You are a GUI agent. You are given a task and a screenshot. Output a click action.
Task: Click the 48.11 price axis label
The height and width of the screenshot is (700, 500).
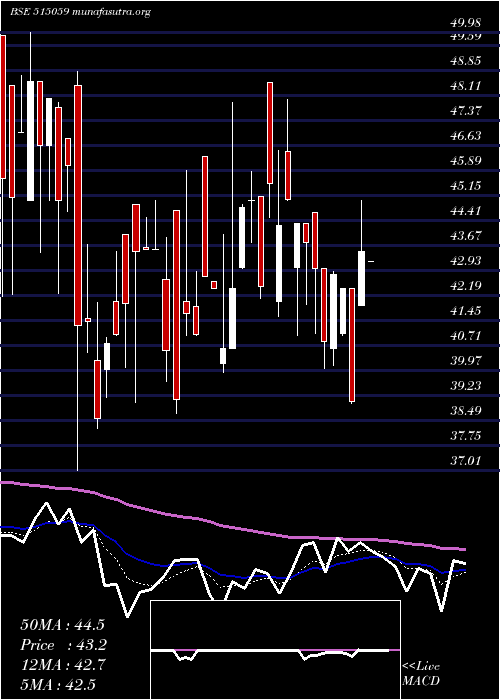tap(467, 86)
